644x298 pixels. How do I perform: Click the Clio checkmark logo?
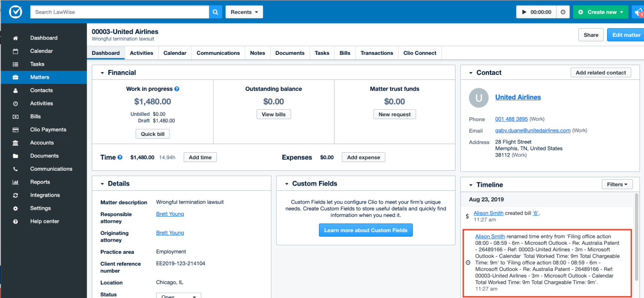[x=15, y=12]
